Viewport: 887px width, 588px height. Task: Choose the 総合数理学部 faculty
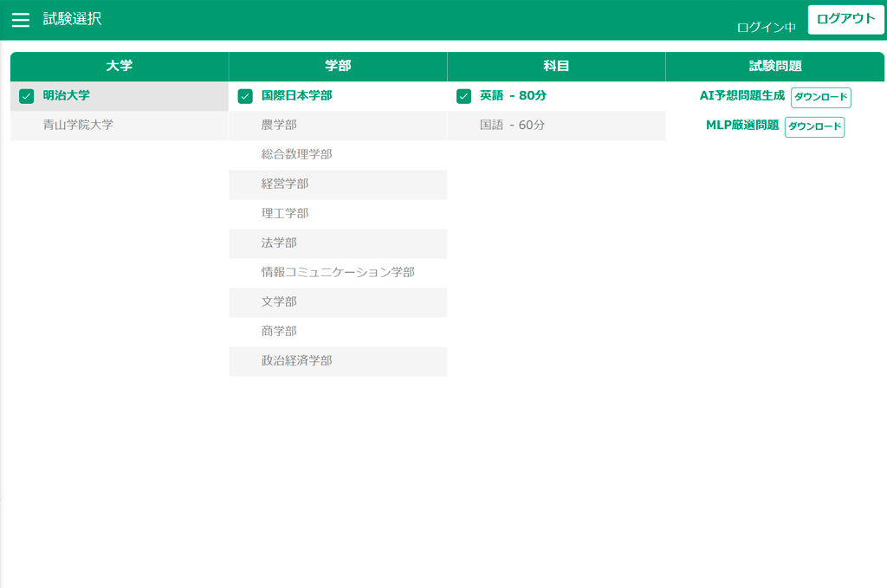point(296,154)
